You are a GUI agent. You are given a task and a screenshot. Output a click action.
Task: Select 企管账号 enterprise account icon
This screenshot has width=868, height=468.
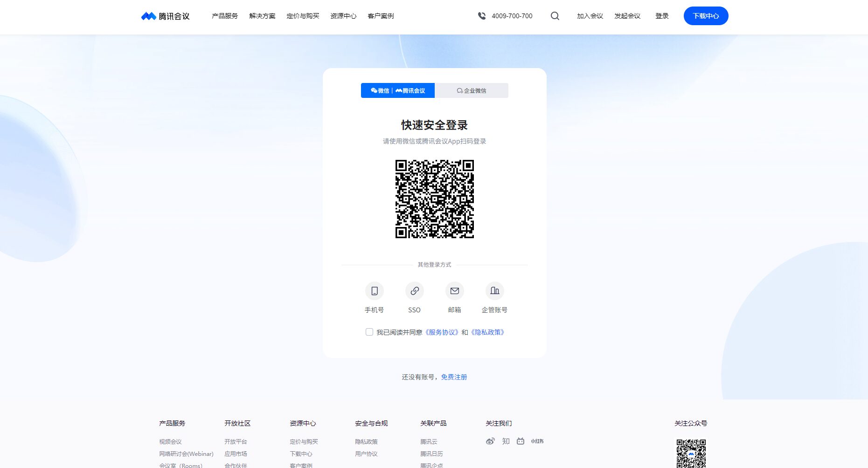(x=494, y=291)
